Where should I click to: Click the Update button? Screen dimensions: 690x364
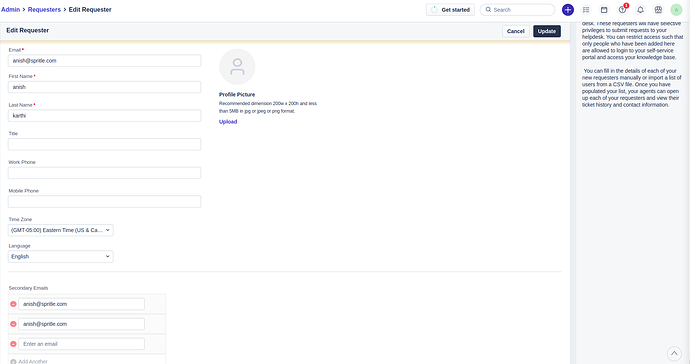[x=547, y=31]
